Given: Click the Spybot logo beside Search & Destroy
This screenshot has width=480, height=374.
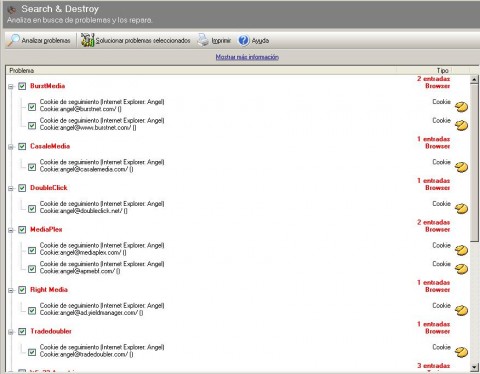Looking at the screenshot, I should click(12, 10).
